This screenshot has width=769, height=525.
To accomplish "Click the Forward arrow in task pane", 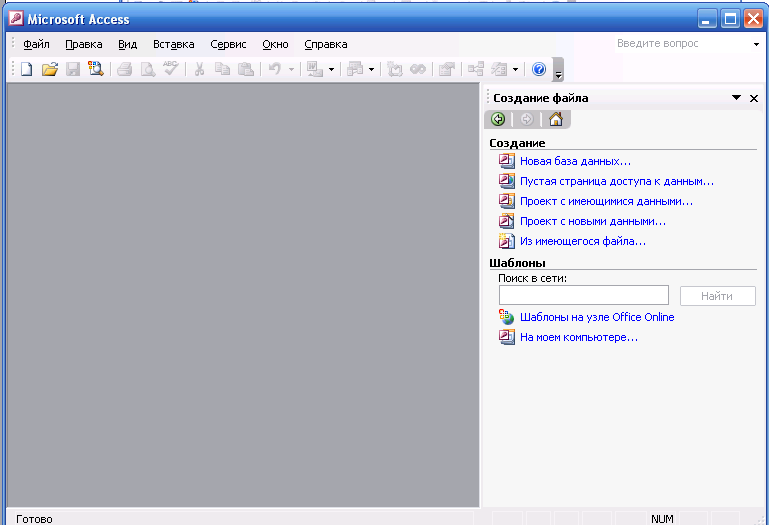I will [x=527, y=119].
